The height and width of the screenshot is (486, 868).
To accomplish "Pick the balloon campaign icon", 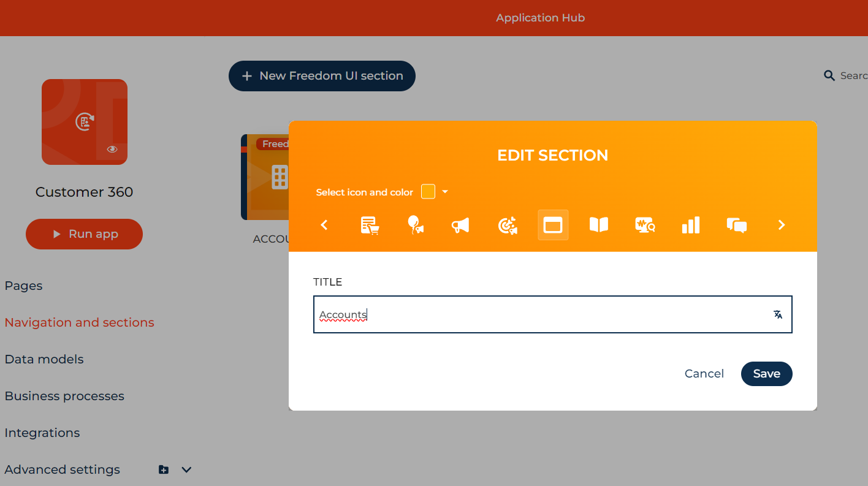I will [x=416, y=225].
